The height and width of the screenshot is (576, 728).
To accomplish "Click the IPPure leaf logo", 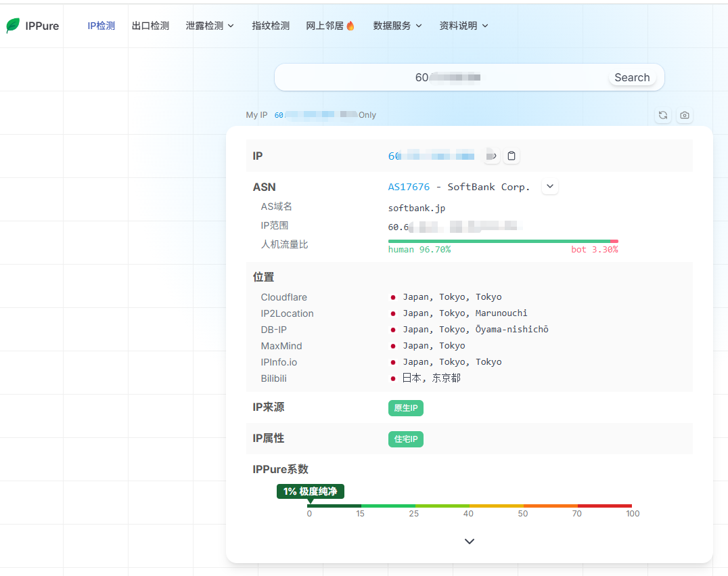I will tap(13, 26).
